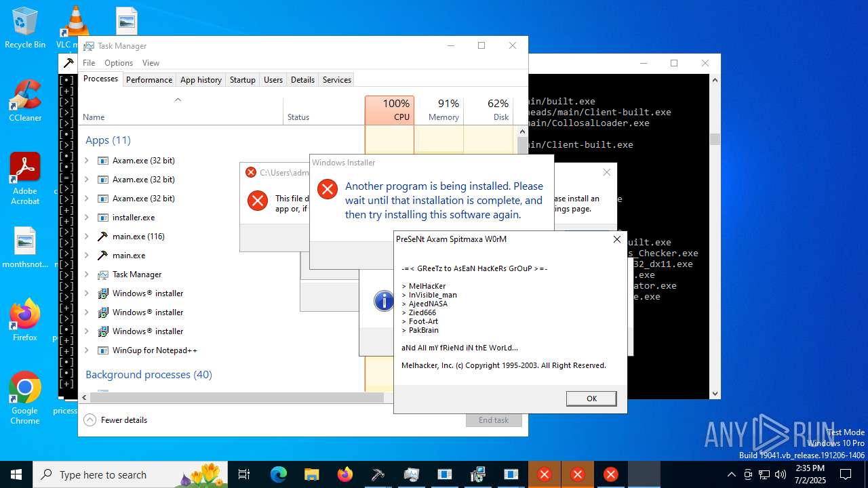Click the console window's scroll down arrow
This screenshot has height=488, width=868.
click(715, 393)
